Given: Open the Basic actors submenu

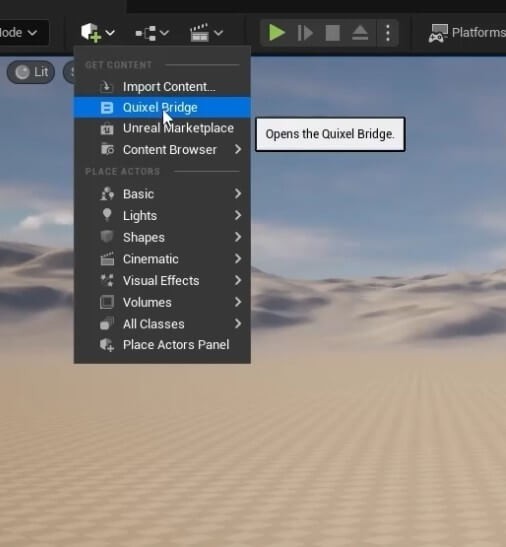Looking at the screenshot, I should 162,194.
